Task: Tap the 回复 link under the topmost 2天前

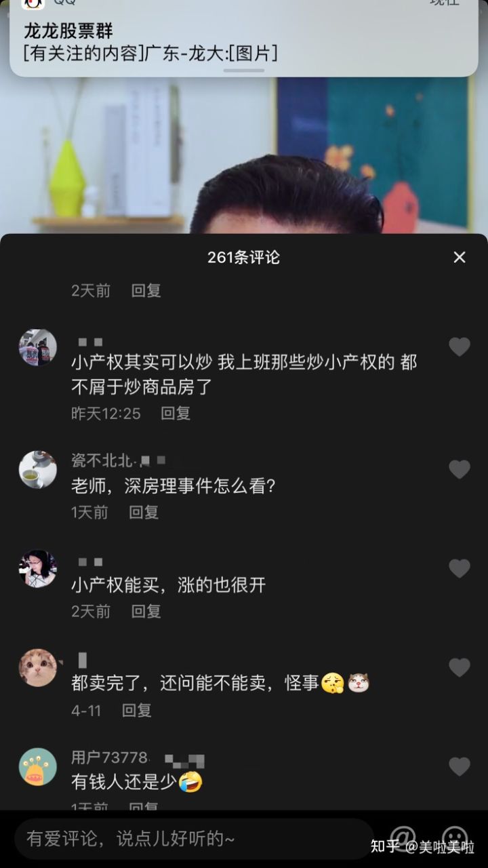Action: (146, 290)
